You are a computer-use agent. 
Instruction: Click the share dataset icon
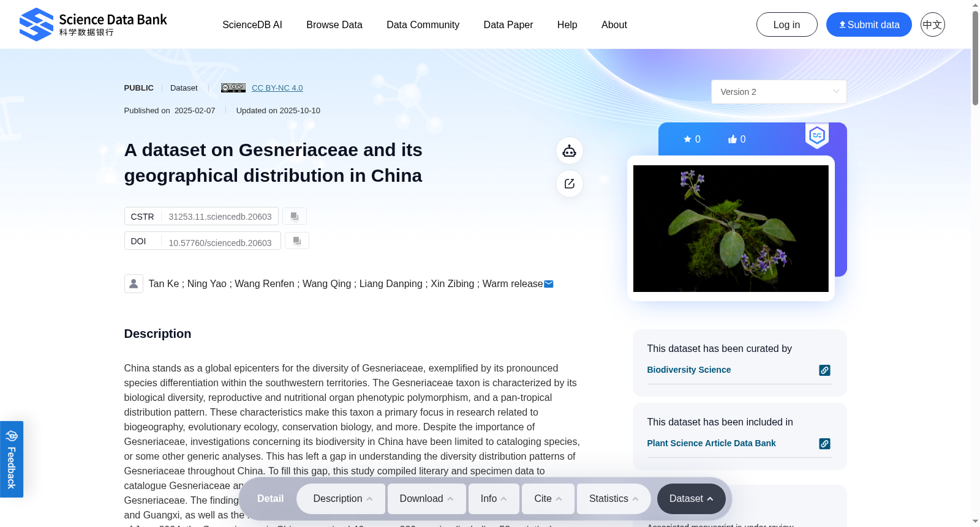570,184
